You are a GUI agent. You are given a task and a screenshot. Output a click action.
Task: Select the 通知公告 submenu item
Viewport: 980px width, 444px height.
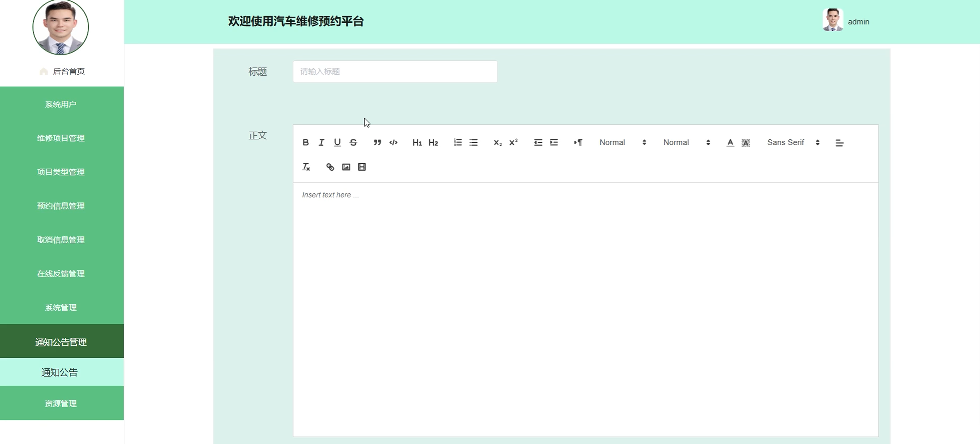[60, 372]
